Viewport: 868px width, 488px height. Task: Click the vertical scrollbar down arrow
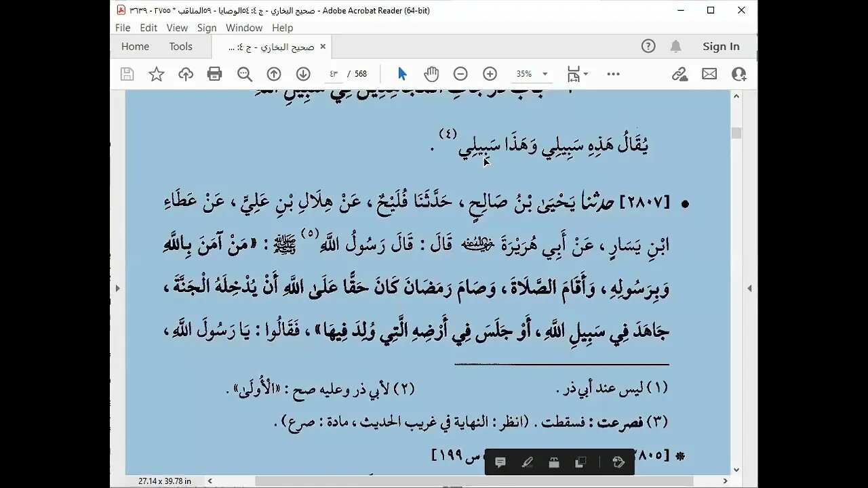click(736, 470)
